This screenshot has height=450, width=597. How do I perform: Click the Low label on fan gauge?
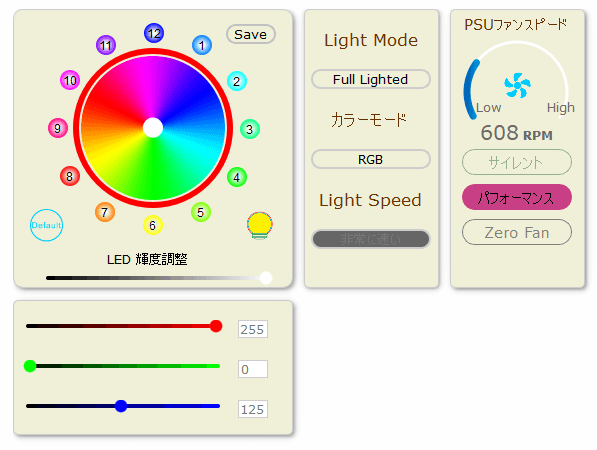point(488,108)
